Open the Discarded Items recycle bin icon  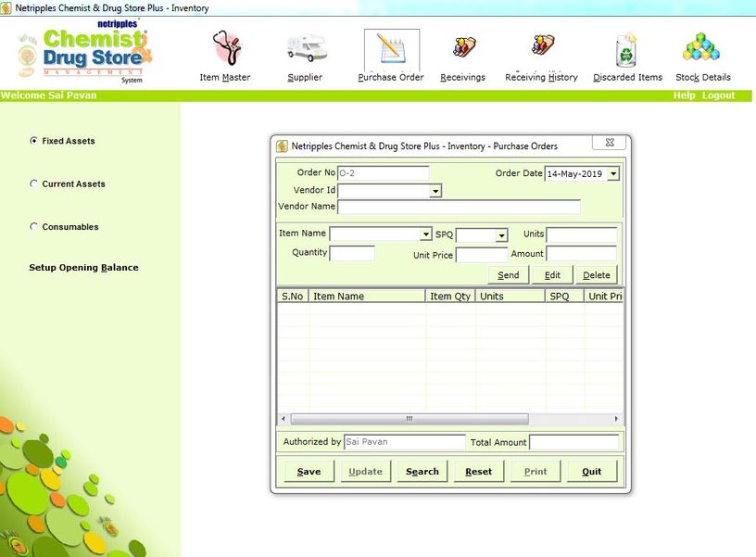pyautogui.click(x=626, y=50)
